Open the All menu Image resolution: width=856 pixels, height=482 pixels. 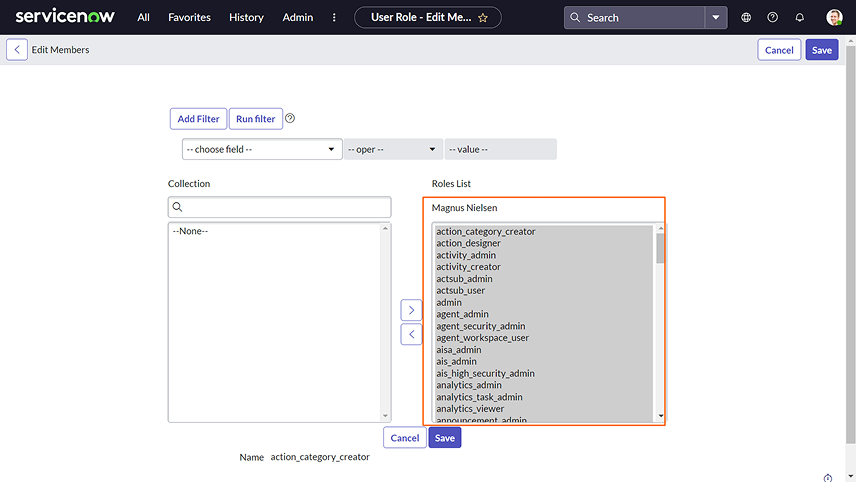(143, 17)
